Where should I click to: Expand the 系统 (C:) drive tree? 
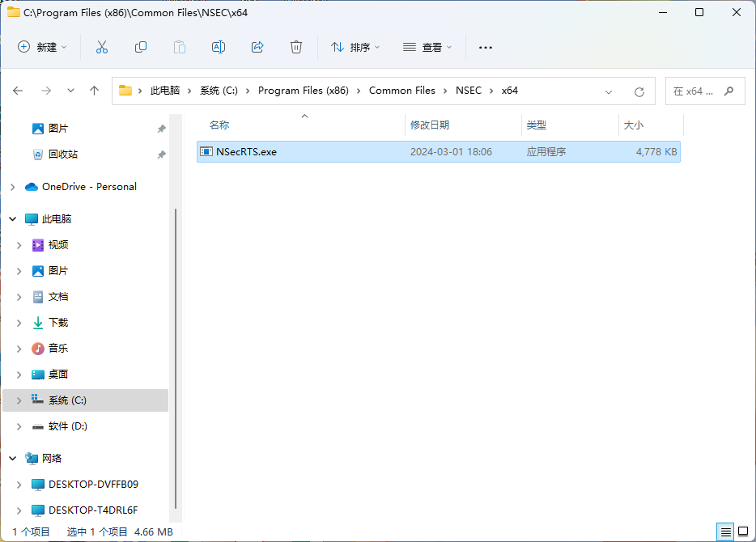pyautogui.click(x=19, y=400)
